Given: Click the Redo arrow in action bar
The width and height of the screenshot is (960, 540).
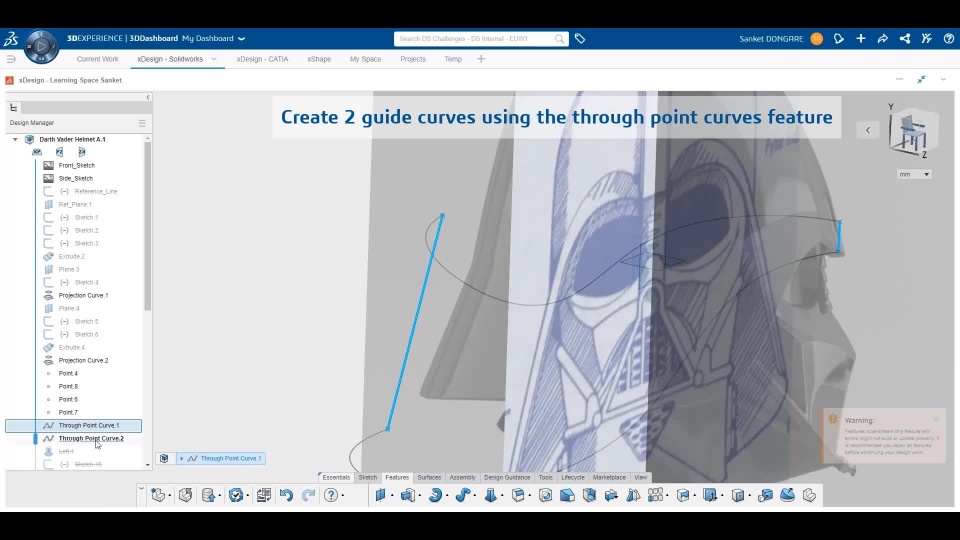Looking at the screenshot, I should pyautogui.click(x=309, y=495).
